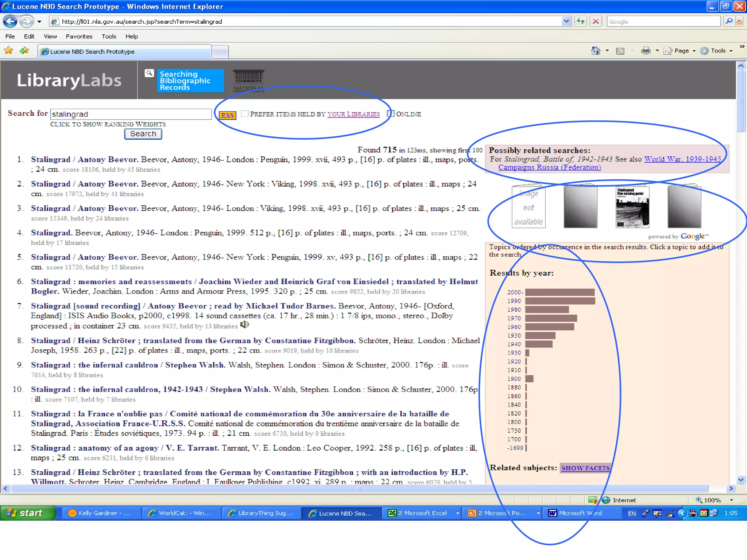Open the Tools menu in menu bar
Image resolution: width=747 pixels, height=560 pixels.
click(x=109, y=36)
